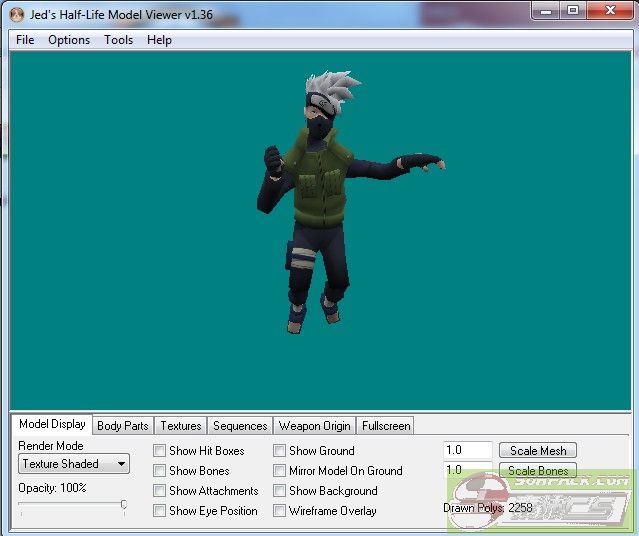Image resolution: width=639 pixels, height=536 pixels.
Task: Switch to the Sequences tab
Action: (x=240, y=426)
